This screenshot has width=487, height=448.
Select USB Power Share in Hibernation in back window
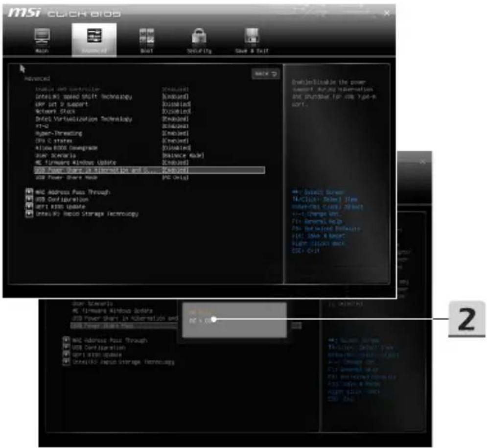(124, 318)
